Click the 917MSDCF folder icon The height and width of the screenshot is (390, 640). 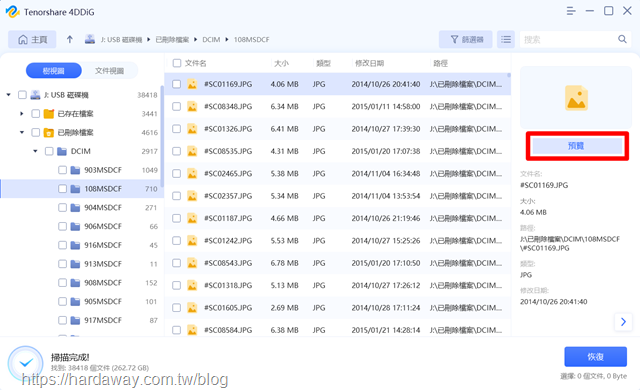tap(75, 320)
